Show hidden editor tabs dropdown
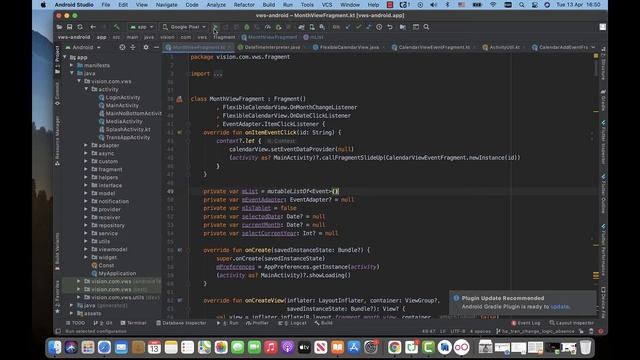The height and width of the screenshot is (360, 640). (x=593, y=47)
